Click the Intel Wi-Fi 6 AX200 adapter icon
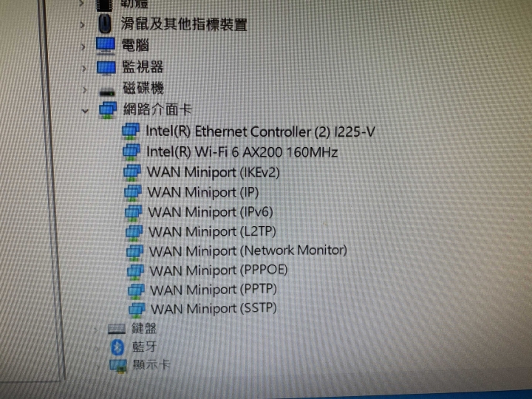The image size is (532, 399). [x=132, y=152]
